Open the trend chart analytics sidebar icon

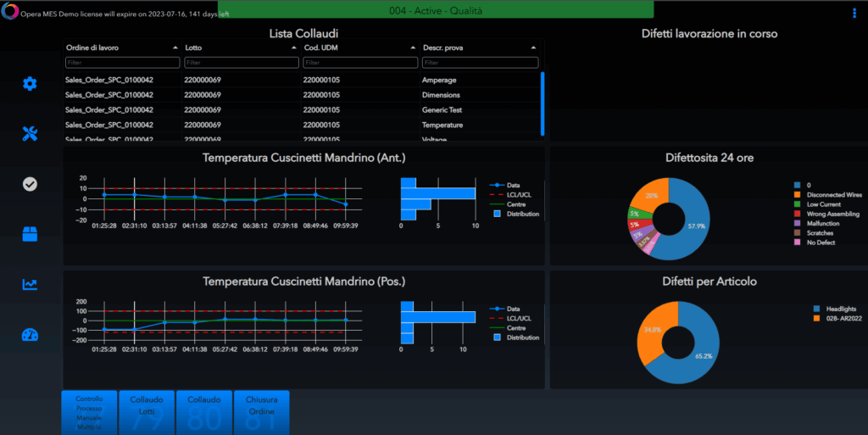coord(30,284)
